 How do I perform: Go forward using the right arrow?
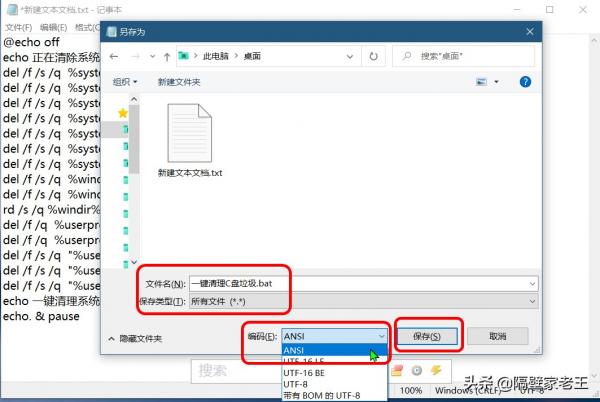(x=135, y=57)
